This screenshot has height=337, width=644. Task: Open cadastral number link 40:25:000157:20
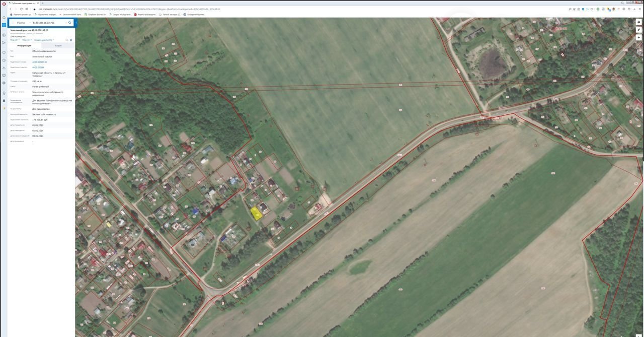[x=39, y=62]
